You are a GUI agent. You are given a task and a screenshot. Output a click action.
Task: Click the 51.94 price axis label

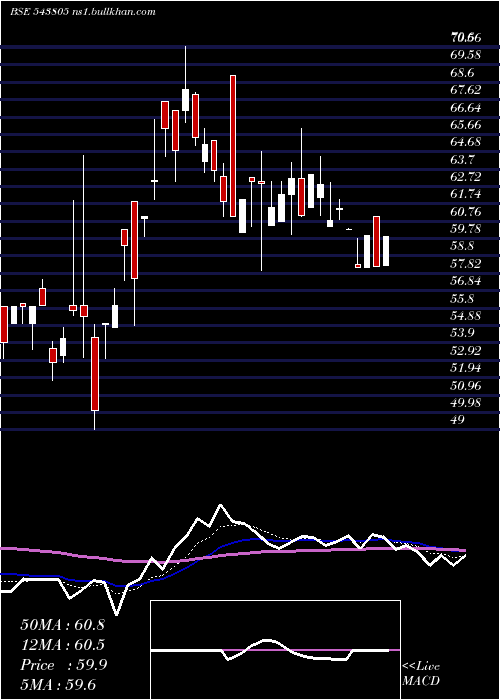coord(466,368)
